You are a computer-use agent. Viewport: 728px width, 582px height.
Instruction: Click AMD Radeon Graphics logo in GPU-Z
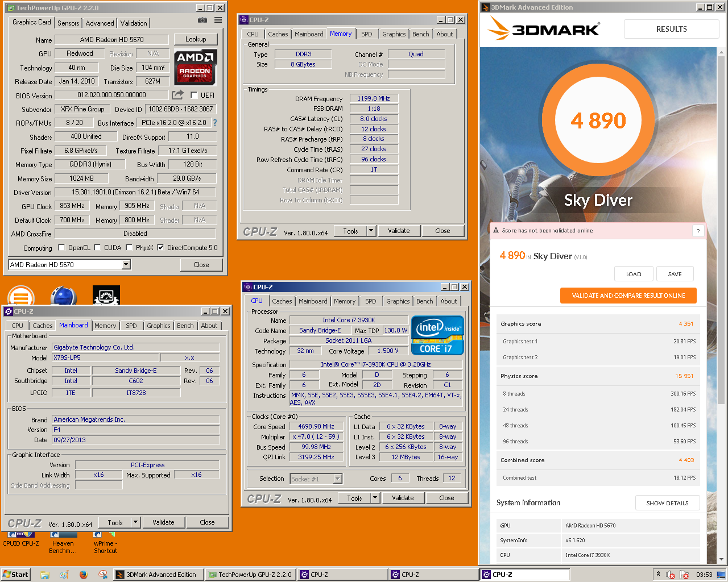(195, 66)
